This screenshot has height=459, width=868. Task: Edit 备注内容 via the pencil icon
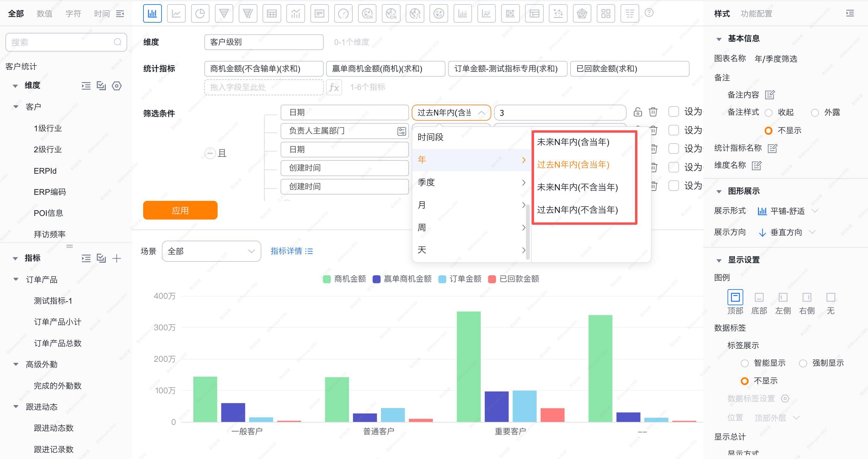coord(770,95)
